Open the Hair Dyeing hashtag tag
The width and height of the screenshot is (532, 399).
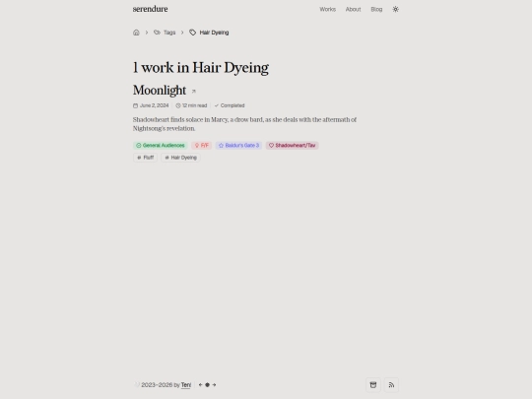180,158
